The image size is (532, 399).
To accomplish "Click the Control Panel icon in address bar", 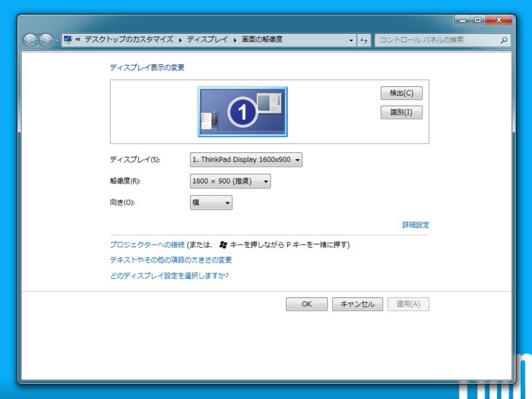I will point(68,40).
